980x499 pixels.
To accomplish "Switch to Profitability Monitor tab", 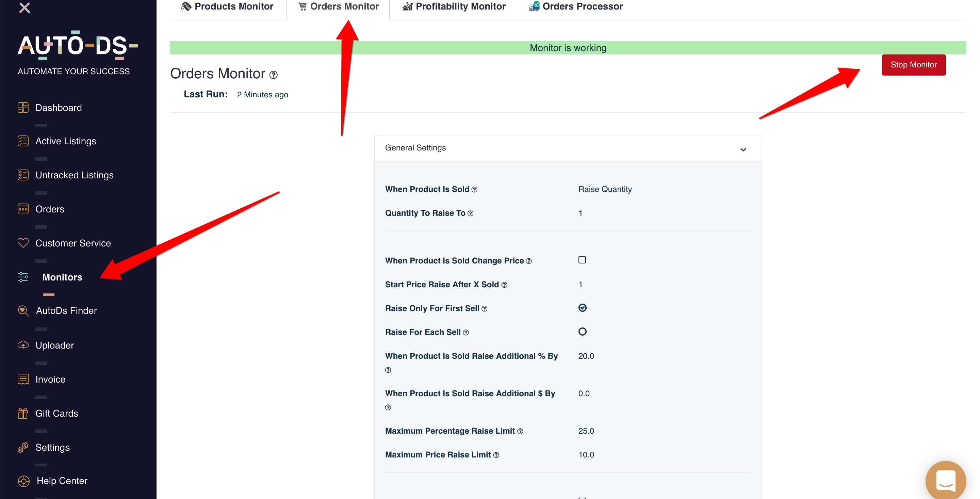I will pyautogui.click(x=454, y=6).
